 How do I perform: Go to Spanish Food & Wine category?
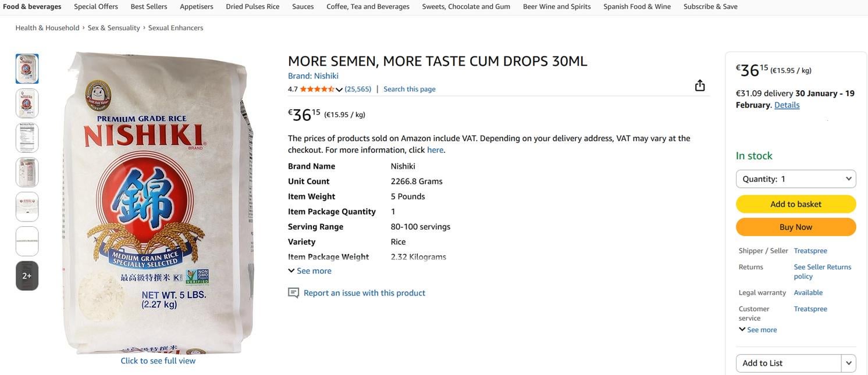tap(636, 6)
